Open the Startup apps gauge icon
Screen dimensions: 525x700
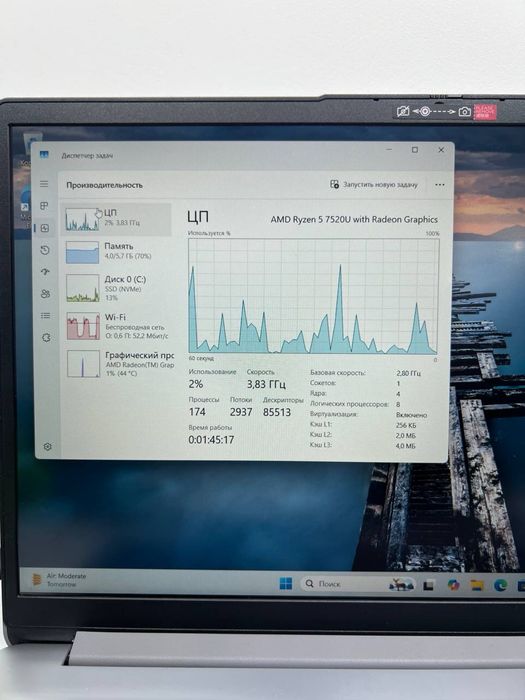[45, 271]
